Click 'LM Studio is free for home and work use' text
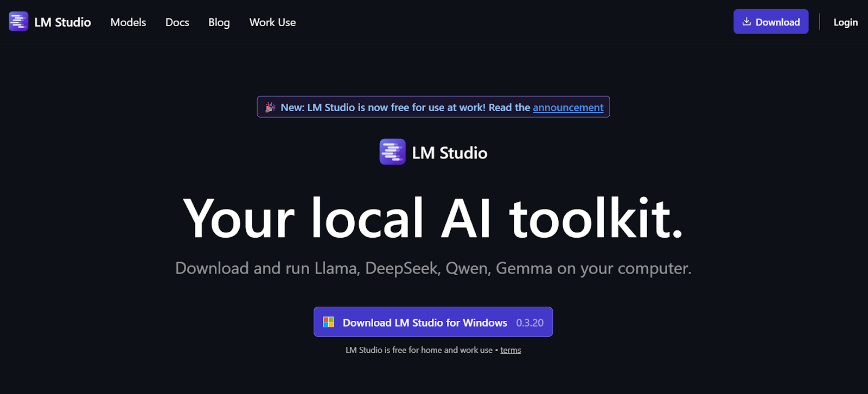 coord(419,350)
